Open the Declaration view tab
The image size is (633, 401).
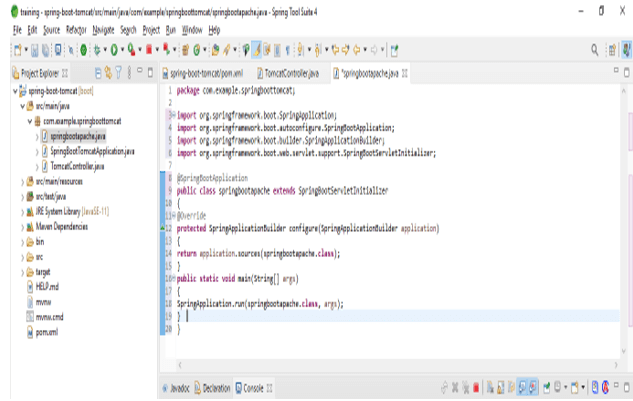pos(215,388)
